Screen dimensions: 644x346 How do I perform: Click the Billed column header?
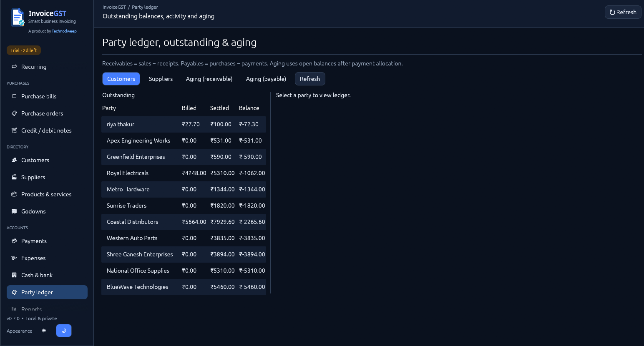189,108
